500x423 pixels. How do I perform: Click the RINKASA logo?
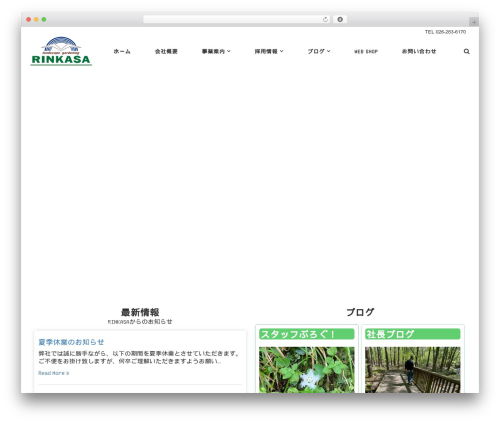click(x=61, y=51)
